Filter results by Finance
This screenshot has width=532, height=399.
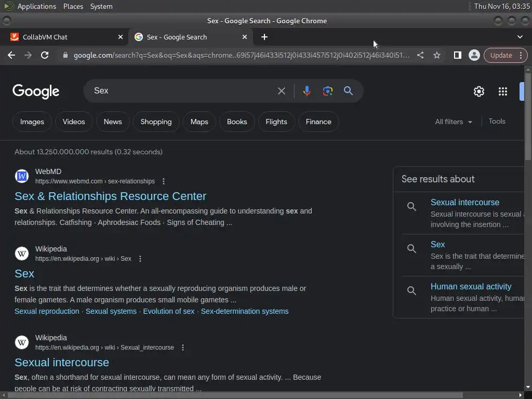click(x=318, y=122)
